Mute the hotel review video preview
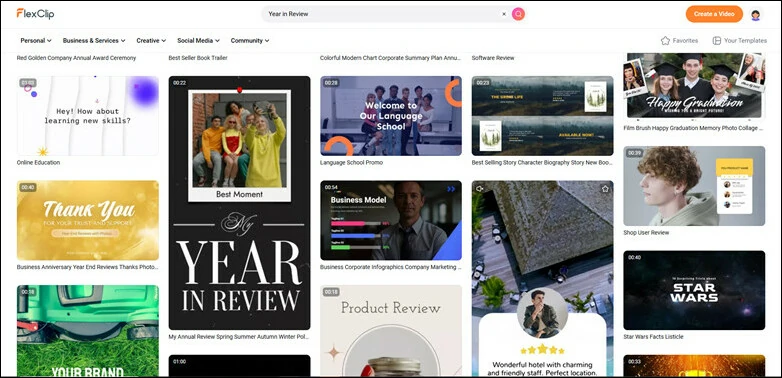Image resolution: width=782 pixels, height=378 pixels. (480, 189)
